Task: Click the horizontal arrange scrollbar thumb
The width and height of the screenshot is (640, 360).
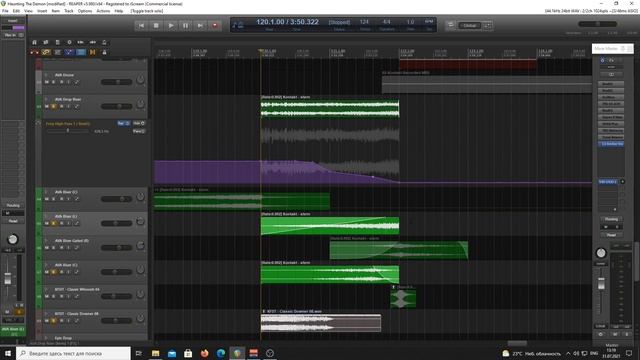Action: point(517,343)
